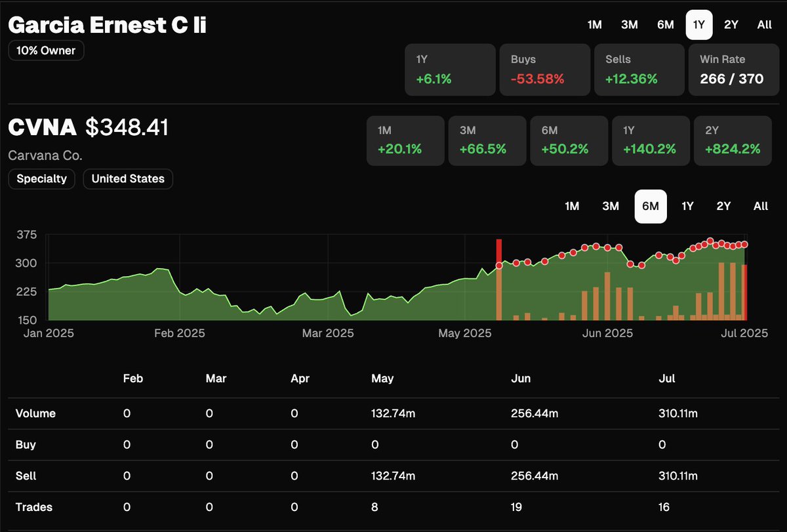The height and width of the screenshot is (532, 787).
Task: Click May volume value 132.74m
Action: 393,413
